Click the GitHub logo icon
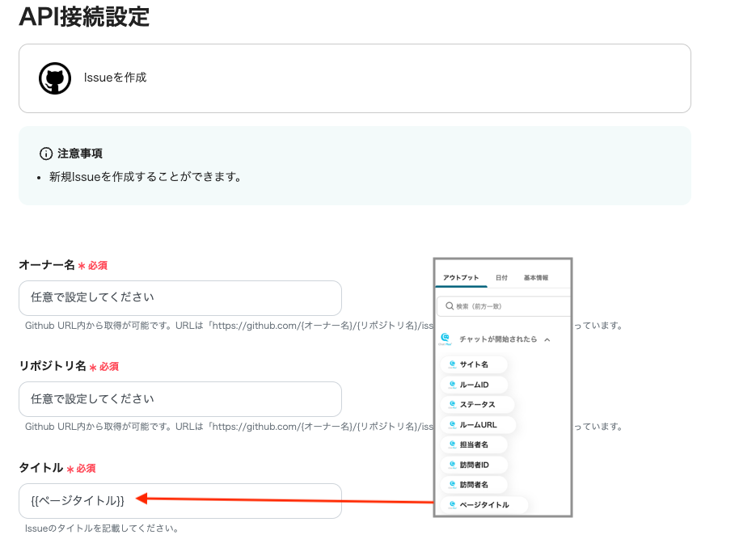The width and height of the screenshot is (756, 560). (55, 78)
